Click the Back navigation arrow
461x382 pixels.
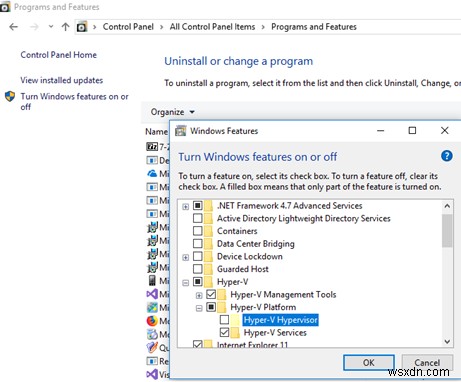coord(14,27)
